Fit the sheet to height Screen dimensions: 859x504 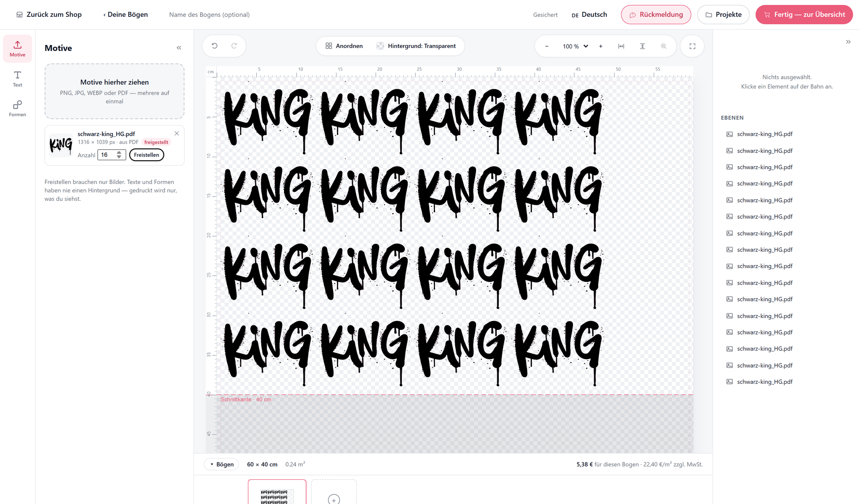click(x=642, y=46)
